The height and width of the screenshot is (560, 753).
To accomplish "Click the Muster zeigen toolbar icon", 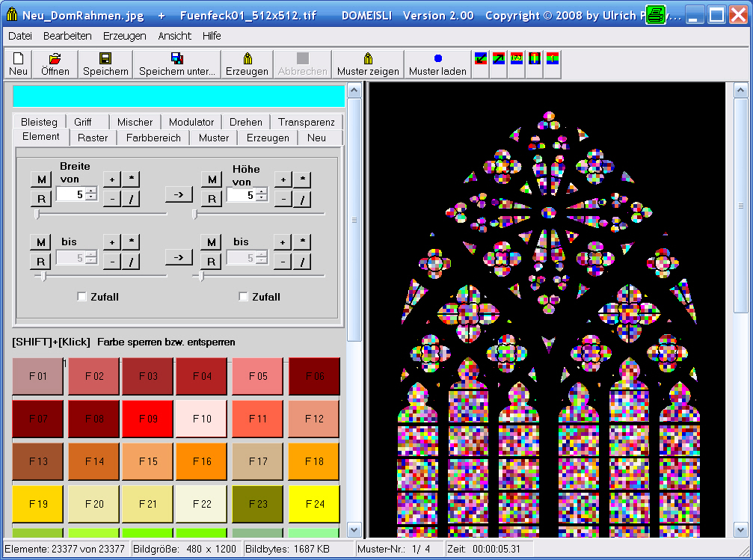I will [368, 58].
